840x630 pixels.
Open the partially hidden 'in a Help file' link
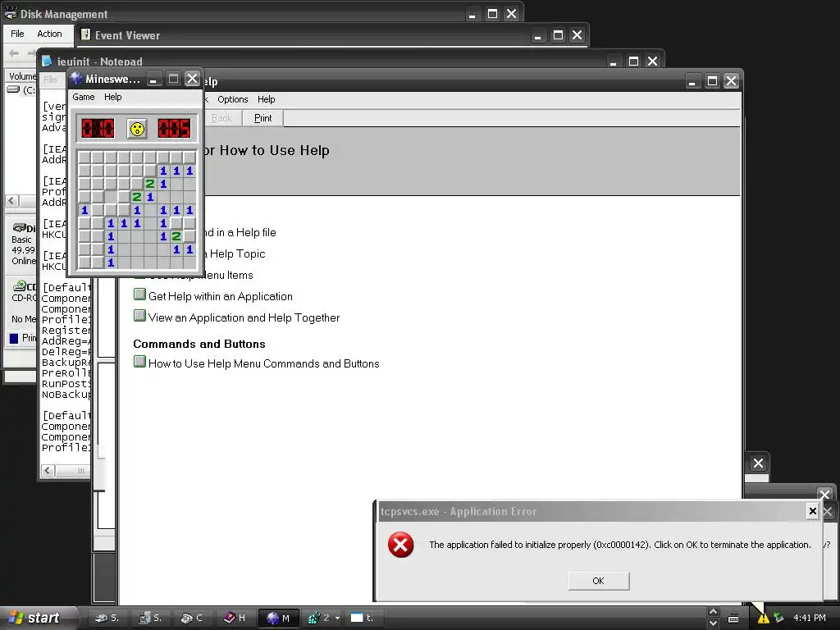(x=240, y=232)
